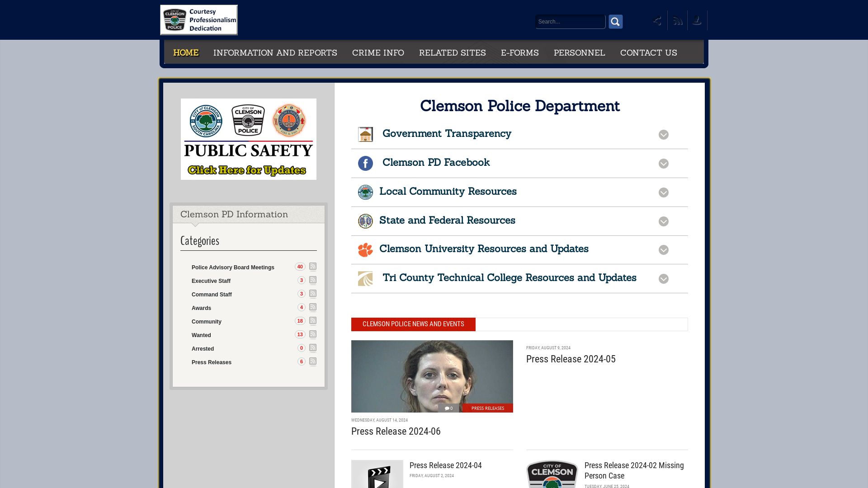Open RSS feed for Arrested category
The height and width of the screenshot is (488, 868).
(x=313, y=348)
